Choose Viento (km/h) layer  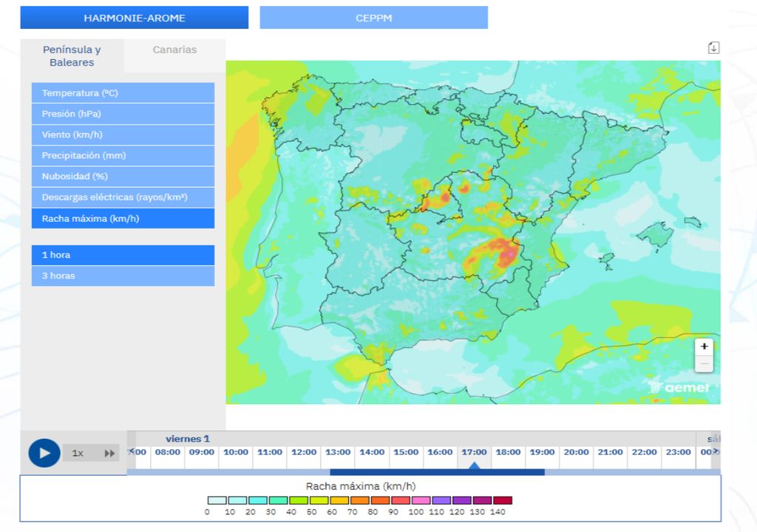coord(123,134)
